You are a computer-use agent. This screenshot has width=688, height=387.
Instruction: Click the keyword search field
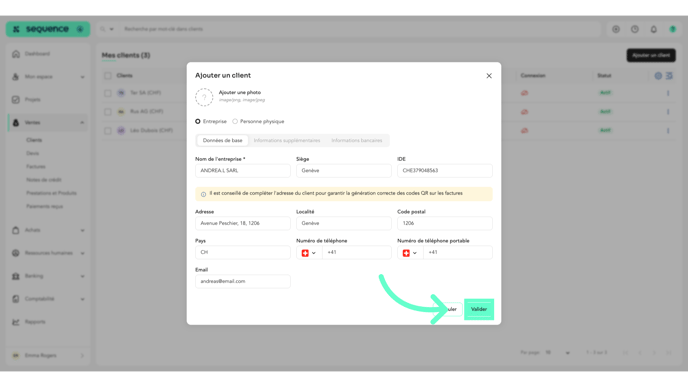[x=360, y=29]
